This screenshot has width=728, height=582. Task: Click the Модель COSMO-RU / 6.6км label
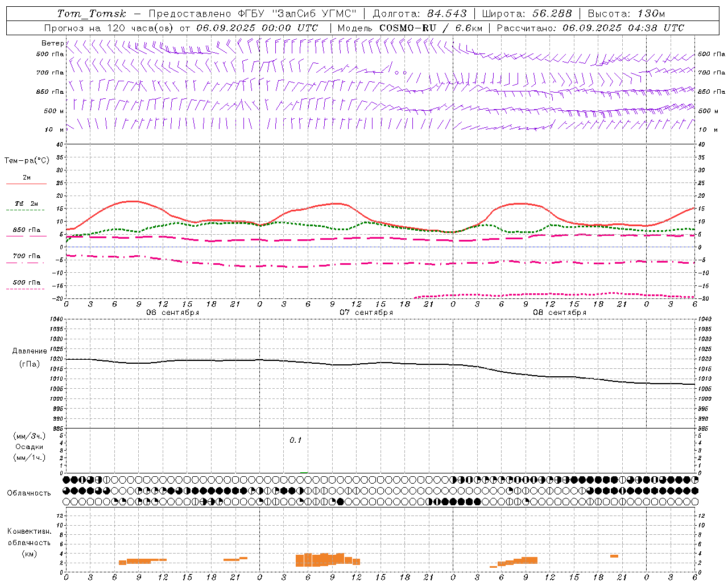pos(410,28)
